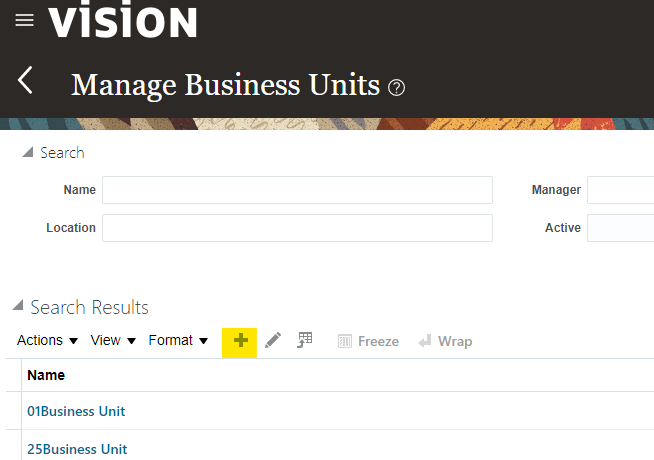Go back using the back arrow
Viewport: 654px width, 460px height.
click(26, 81)
